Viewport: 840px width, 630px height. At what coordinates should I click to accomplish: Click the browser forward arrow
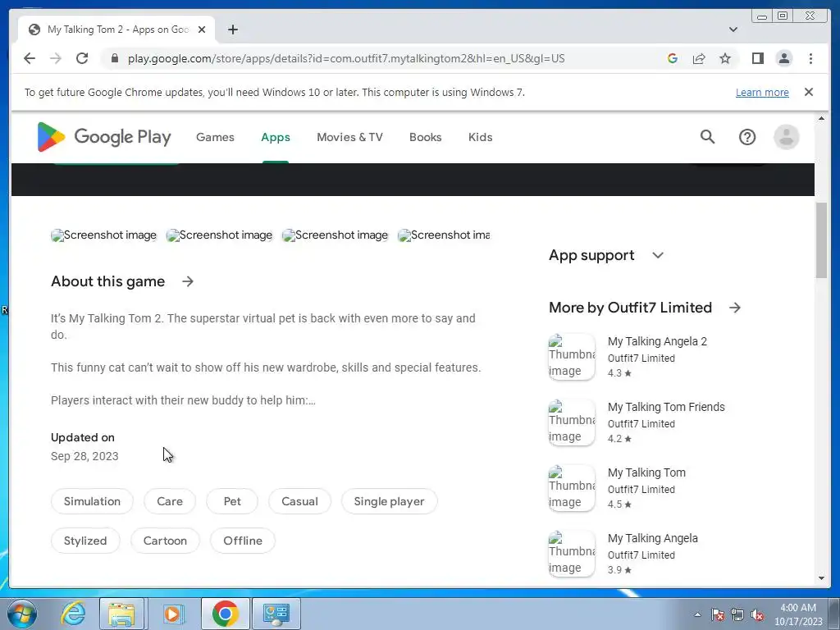(x=56, y=58)
